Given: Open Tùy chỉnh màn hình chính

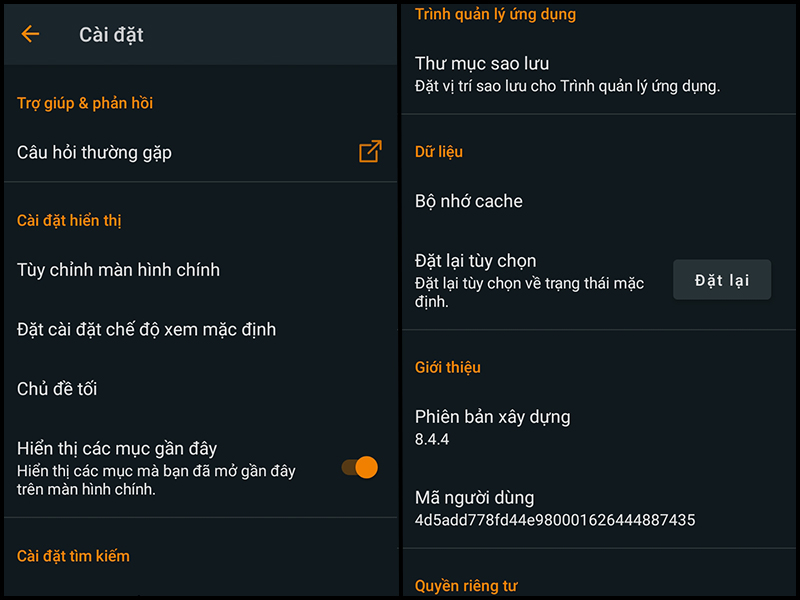Looking at the screenshot, I should point(118,270).
